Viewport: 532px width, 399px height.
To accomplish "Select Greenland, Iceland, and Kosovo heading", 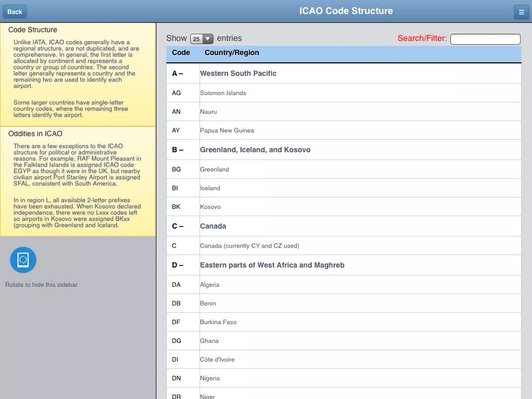I will 255,150.
